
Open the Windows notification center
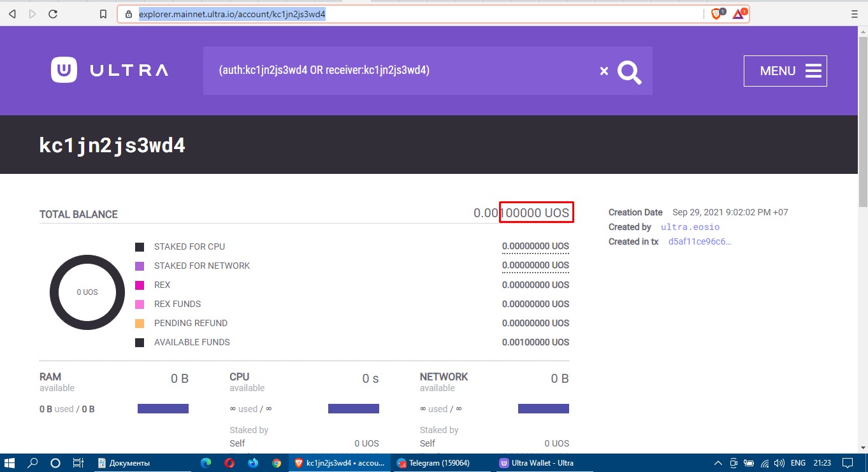pyautogui.click(x=848, y=462)
